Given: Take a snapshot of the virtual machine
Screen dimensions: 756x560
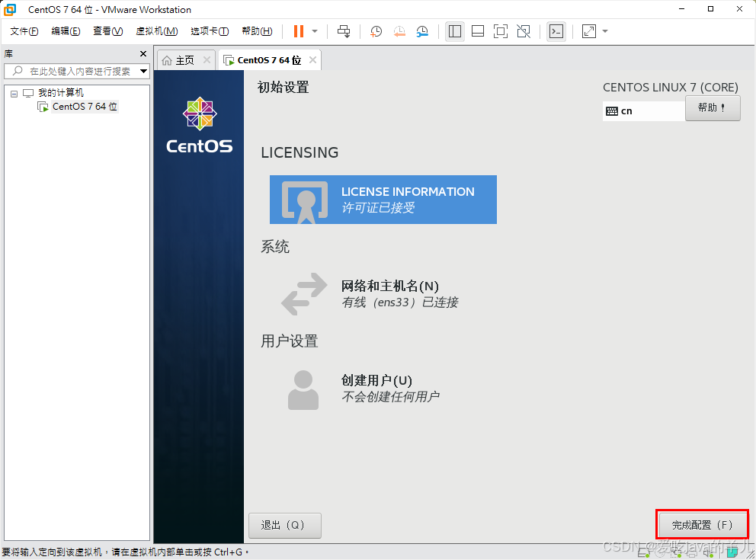Looking at the screenshot, I should pyautogui.click(x=376, y=31).
